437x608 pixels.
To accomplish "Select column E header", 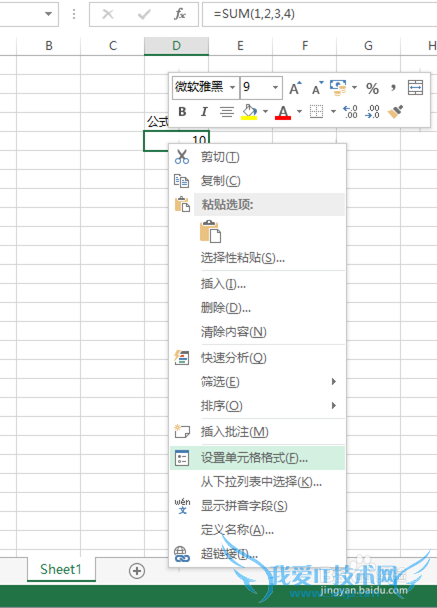I will 240,46.
